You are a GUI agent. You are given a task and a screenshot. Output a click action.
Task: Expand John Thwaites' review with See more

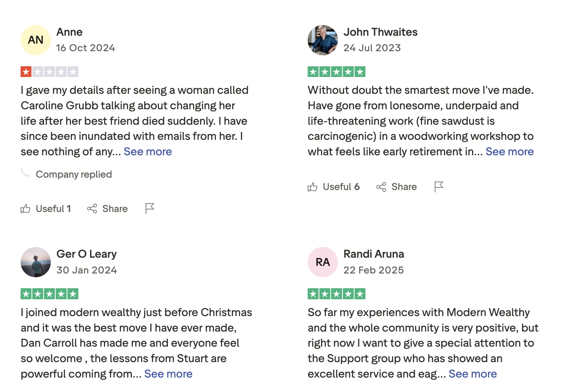coord(509,152)
